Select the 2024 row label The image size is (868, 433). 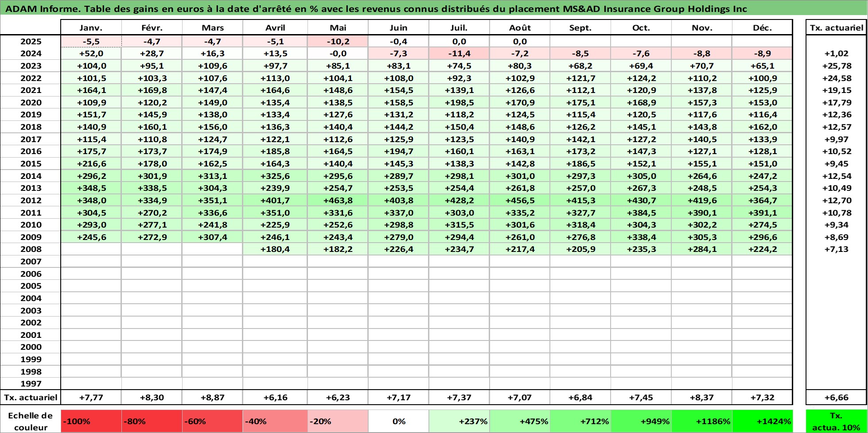(x=31, y=54)
